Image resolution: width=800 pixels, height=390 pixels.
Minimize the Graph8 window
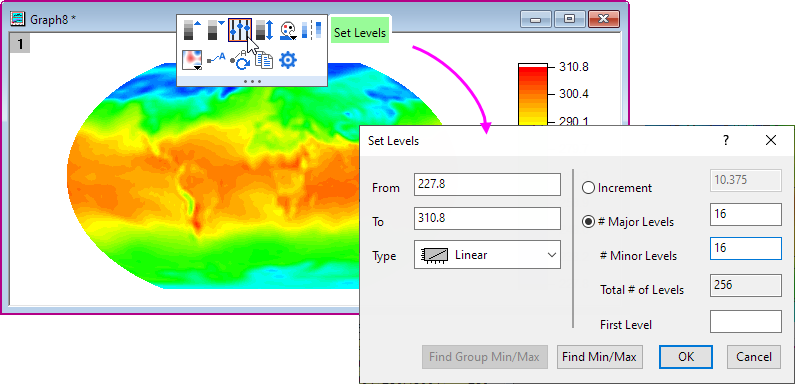pyautogui.click(x=535, y=19)
